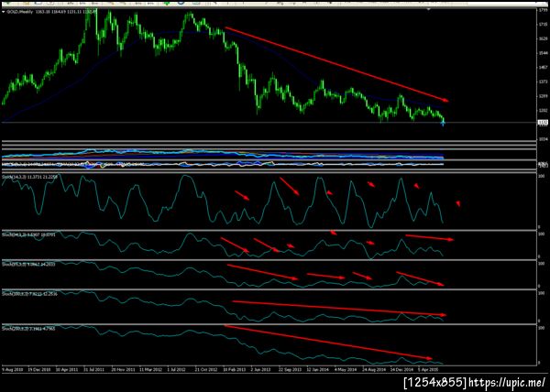Screen dimensions: 550x392
Task: Click the GOLD,Weekly chart title label
Action: [20, 12]
